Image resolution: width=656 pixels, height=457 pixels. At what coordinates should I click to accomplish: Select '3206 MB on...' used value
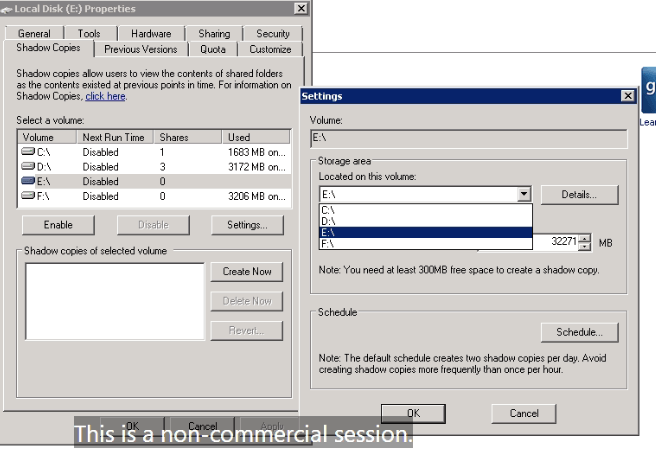pos(257,196)
